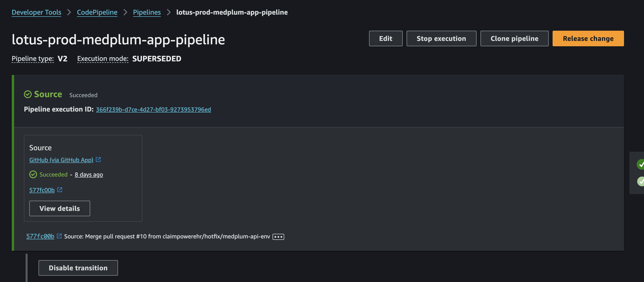Screen dimensions: 644x282
Task: Open commit 577fc00b in Source card
Action: 42,190
